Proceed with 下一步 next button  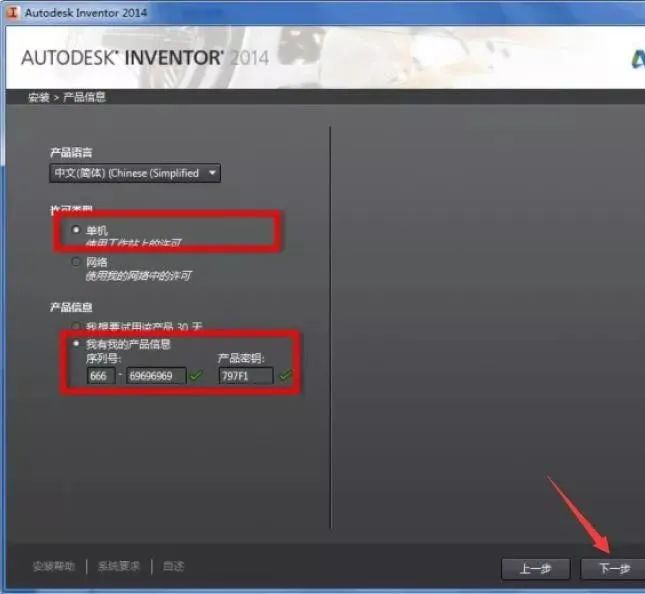pyautogui.click(x=613, y=569)
